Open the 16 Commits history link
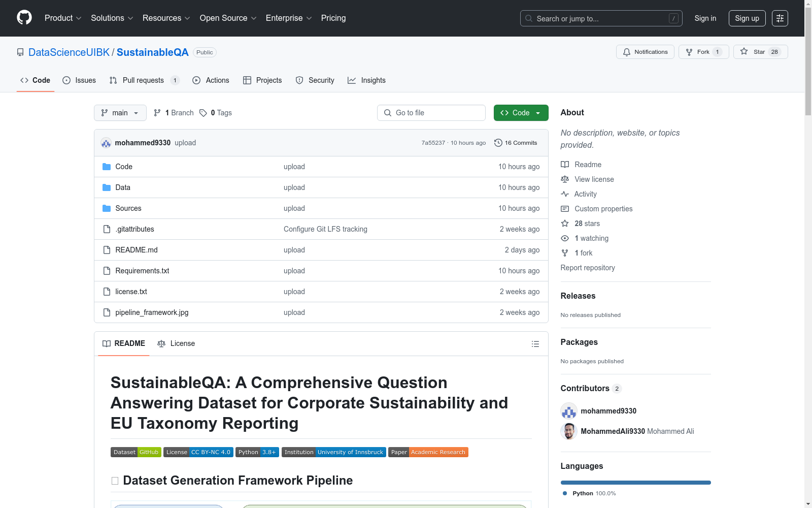Viewport: 812px width, 508px height. [x=516, y=143]
